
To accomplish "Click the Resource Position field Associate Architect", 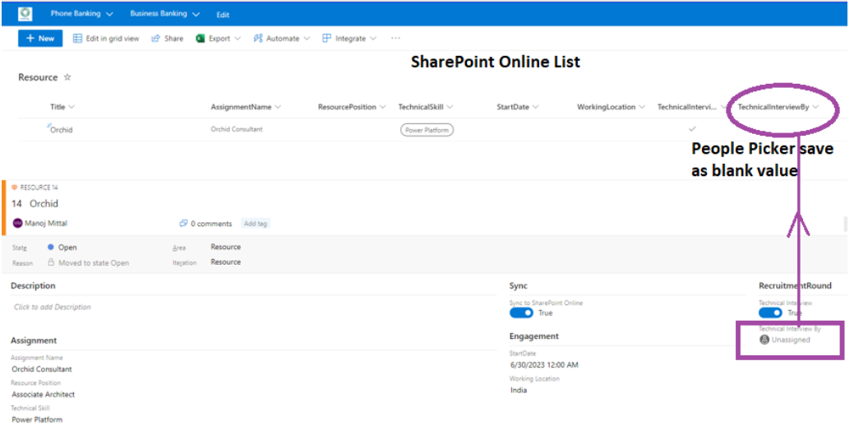I will coord(44,395).
